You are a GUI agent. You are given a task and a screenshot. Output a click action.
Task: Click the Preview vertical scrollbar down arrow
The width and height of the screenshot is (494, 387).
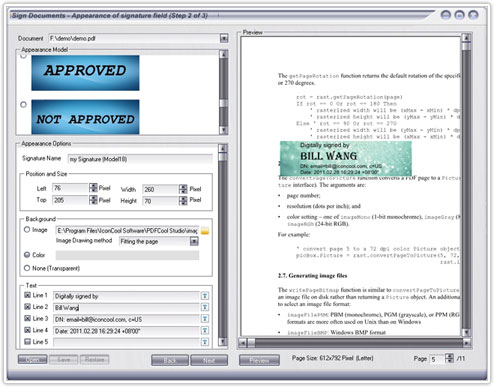[466, 332]
